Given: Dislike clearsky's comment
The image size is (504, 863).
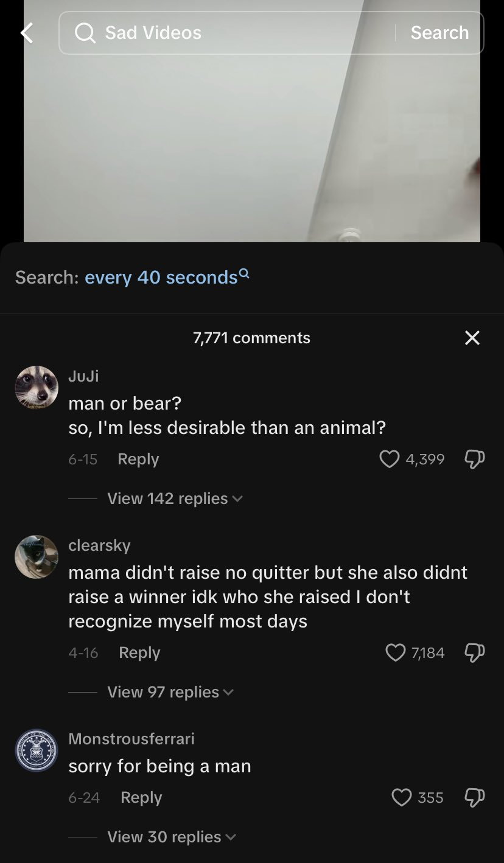Looking at the screenshot, I should click(x=474, y=652).
